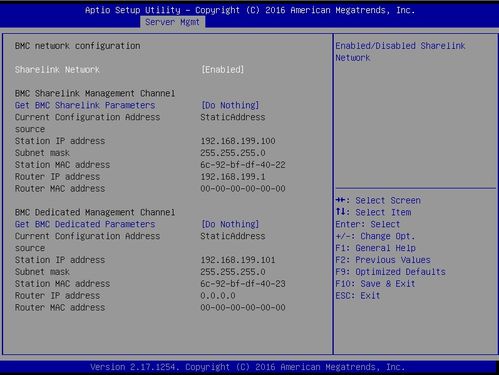Select the highlighted Sharelink Network label
Viewport: 499px width, 375px height.
57,69
